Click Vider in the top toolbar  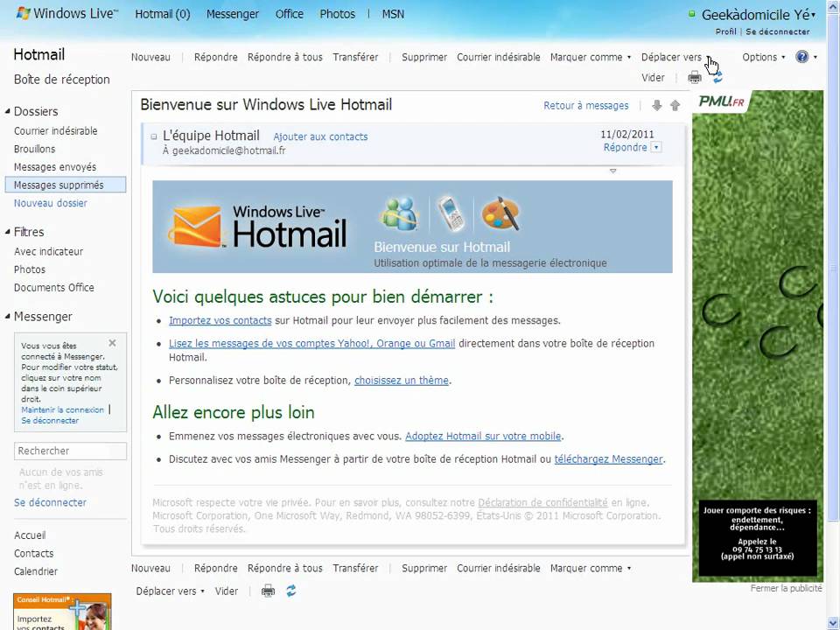point(653,78)
